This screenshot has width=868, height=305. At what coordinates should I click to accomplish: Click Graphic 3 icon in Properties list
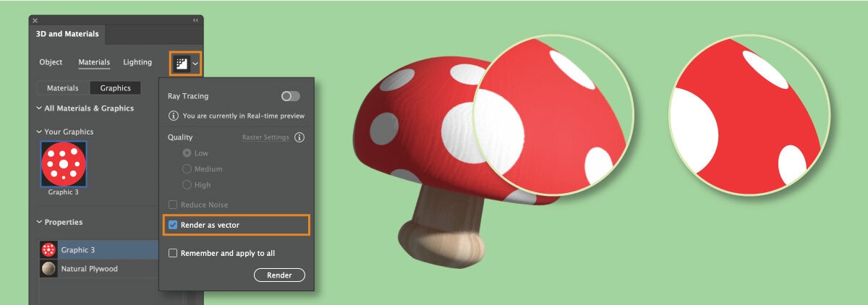pyautogui.click(x=49, y=250)
